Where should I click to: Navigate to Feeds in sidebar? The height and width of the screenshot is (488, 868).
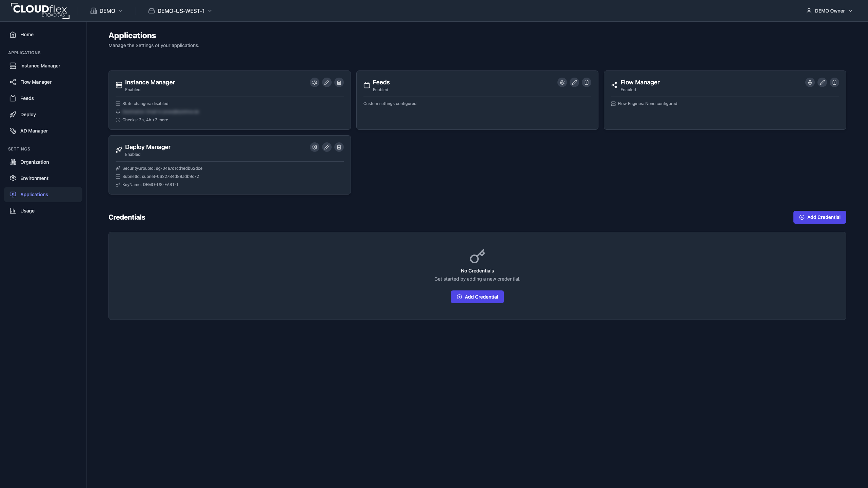[43, 98]
